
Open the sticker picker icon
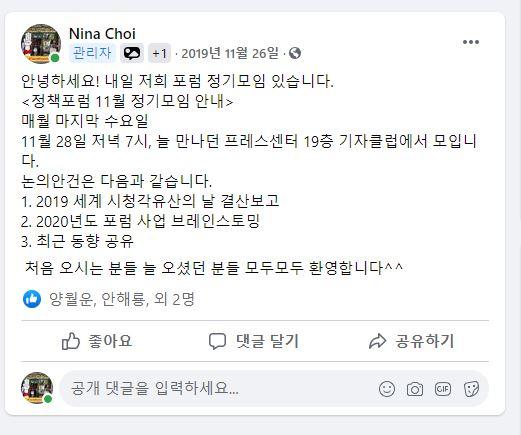(471, 389)
